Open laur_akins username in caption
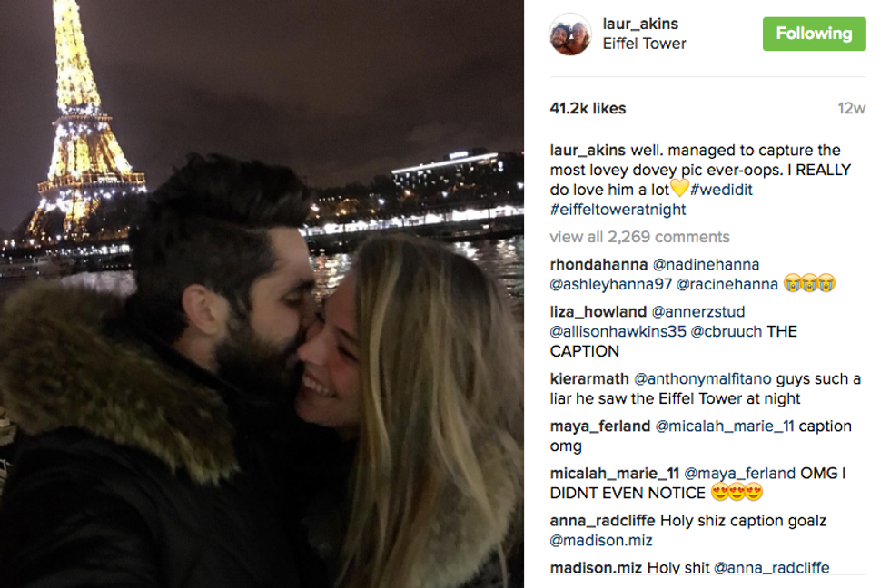The width and height of the screenshot is (890, 588). tap(588, 151)
